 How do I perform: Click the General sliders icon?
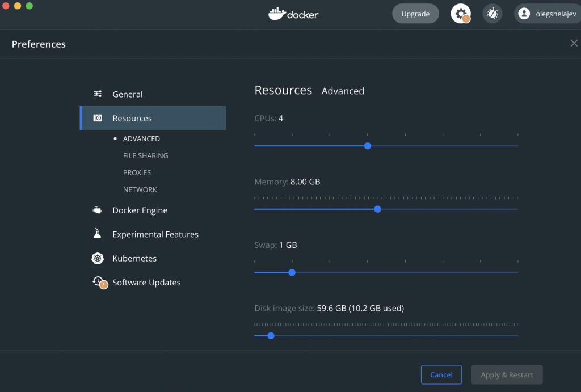[x=98, y=94]
